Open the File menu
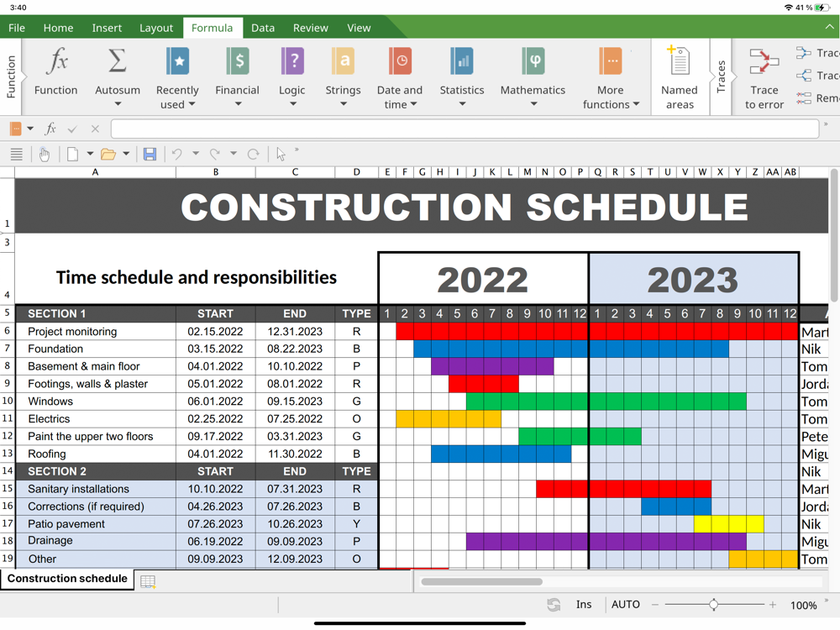 (x=17, y=28)
